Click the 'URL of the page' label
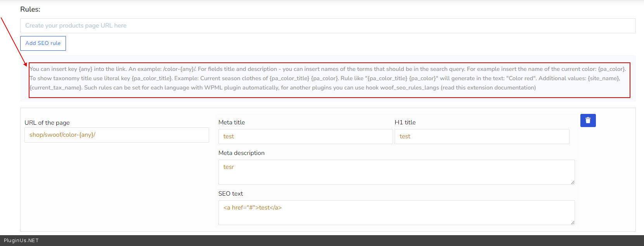Screen dimensions: 644x246 pos(47,123)
